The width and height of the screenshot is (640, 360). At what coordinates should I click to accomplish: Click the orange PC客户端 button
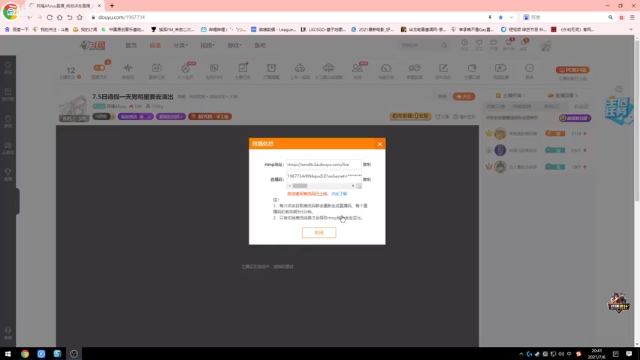tap(572, 70)
